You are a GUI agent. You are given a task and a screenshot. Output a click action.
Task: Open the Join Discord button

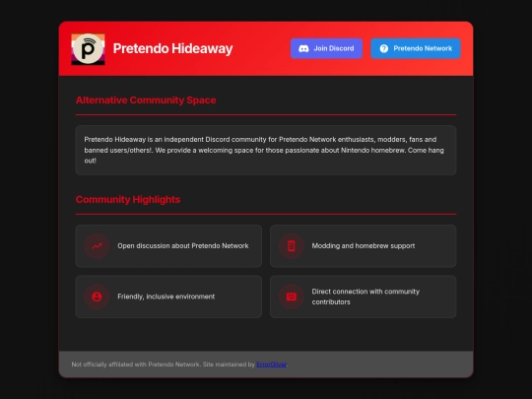[x=326, y=48]
